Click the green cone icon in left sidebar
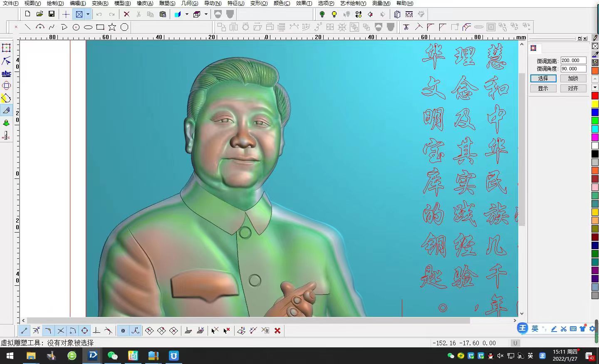599x364 pixels. [x=6, y=123]
